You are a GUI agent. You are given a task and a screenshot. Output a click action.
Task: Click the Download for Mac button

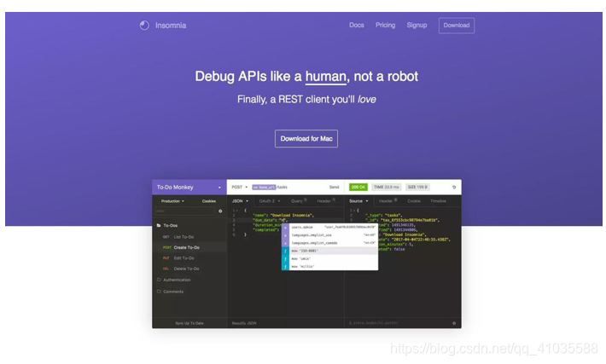[306, 139]
